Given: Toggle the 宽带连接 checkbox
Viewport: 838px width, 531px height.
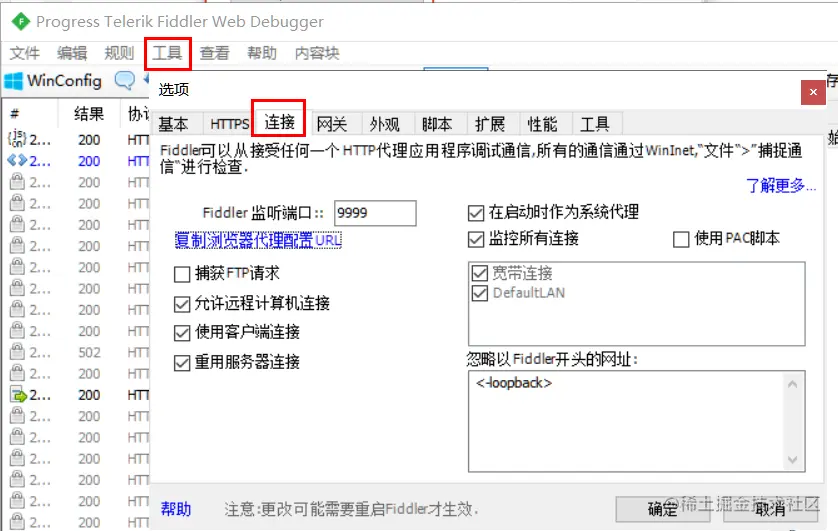Looking at the screenshot, I should click(x=480, y=274).
